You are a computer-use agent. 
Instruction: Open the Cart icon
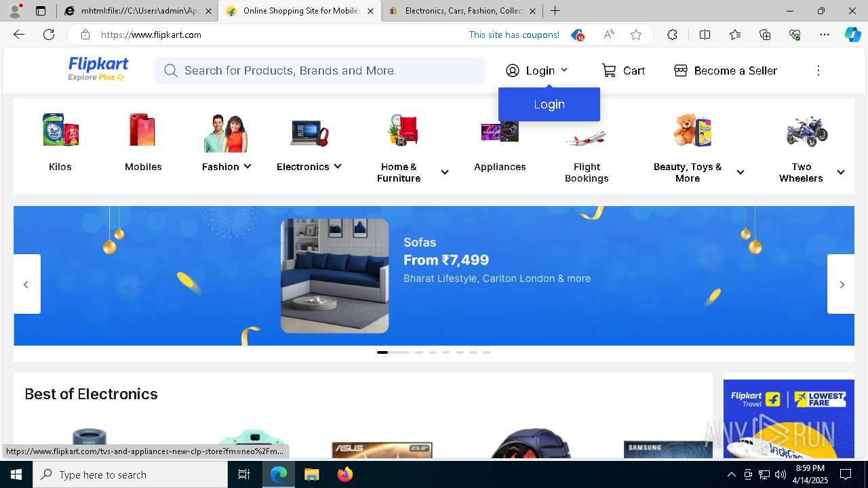[x=609, y=70]
